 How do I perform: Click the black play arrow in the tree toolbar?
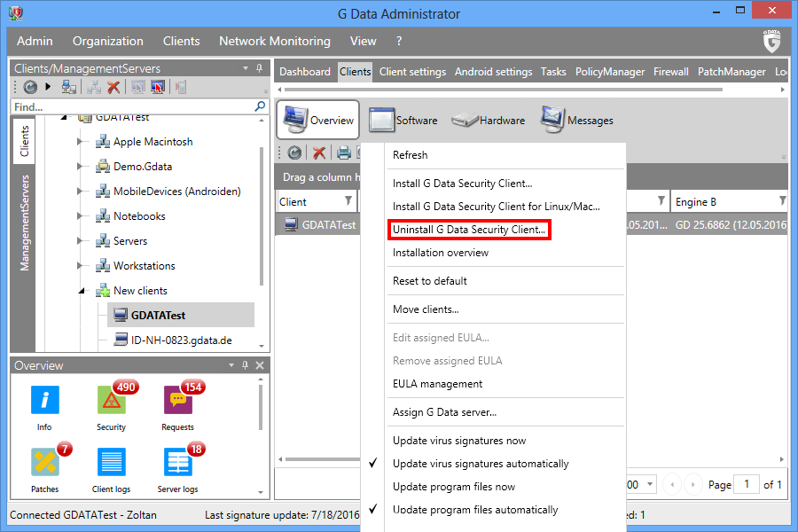coord(48,87)
